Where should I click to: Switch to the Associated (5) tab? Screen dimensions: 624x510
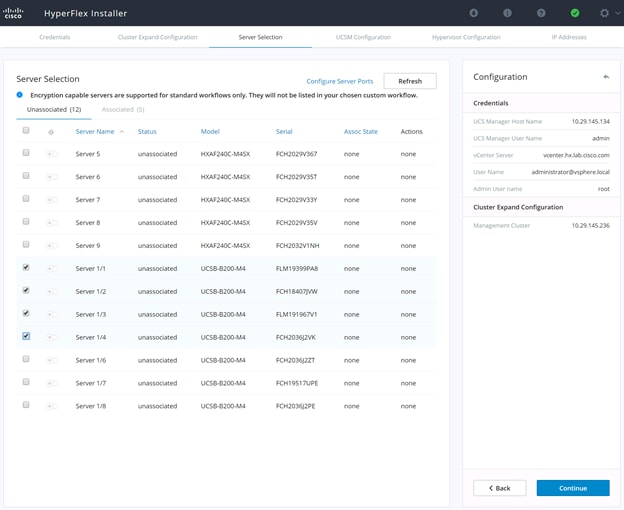pyautogui.click(x=123, y=109)
